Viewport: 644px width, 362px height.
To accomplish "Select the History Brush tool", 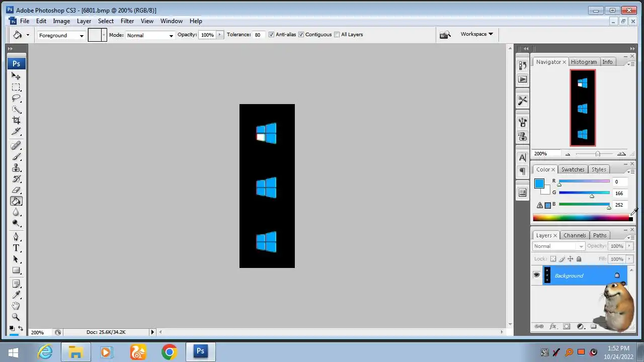I will point(16,179).
